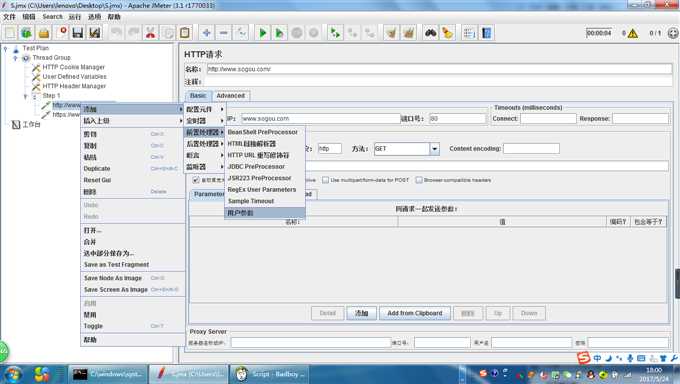Click the New test plan toolbar icon
This screenshot has height=384, width=680.
(x=10, y=33)
